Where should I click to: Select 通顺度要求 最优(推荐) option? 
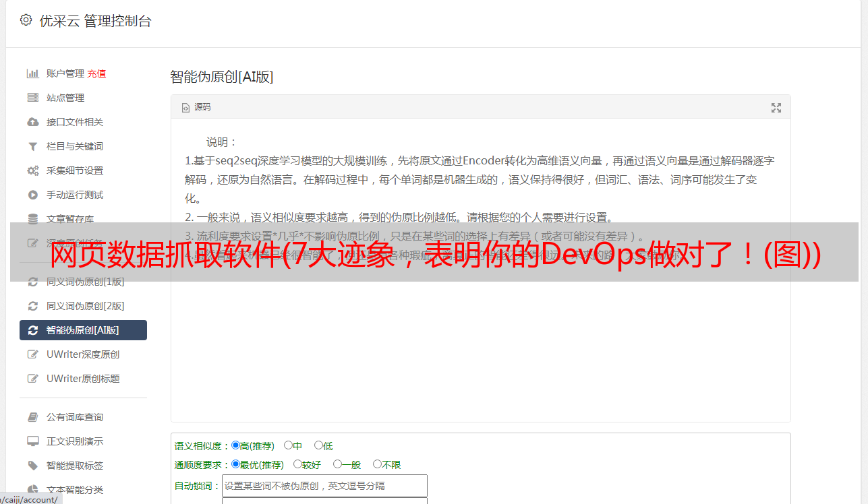tap(235, 464)
